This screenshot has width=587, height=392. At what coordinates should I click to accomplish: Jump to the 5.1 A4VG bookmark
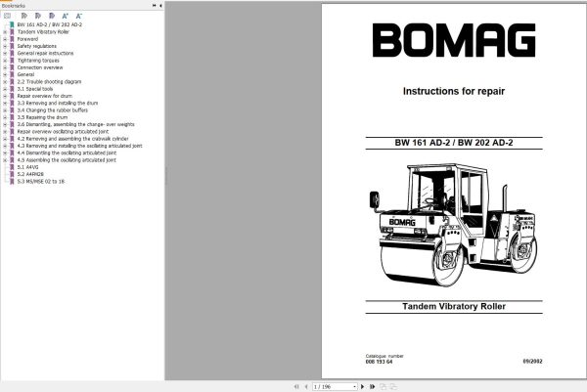[x=27, y=167]
